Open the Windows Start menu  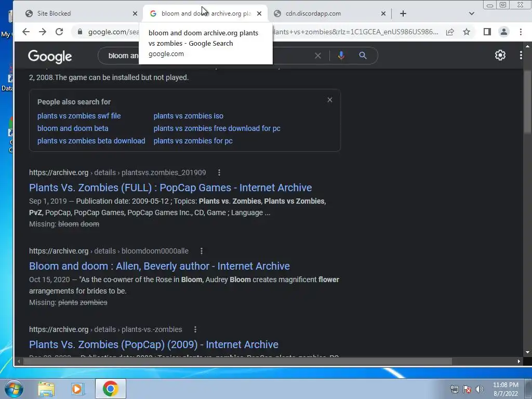14,389
